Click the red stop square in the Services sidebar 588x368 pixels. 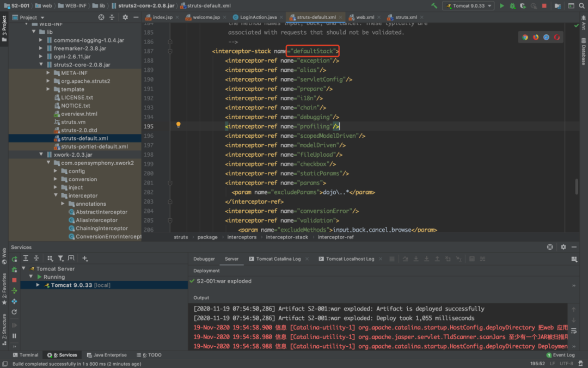click(14, 280)
